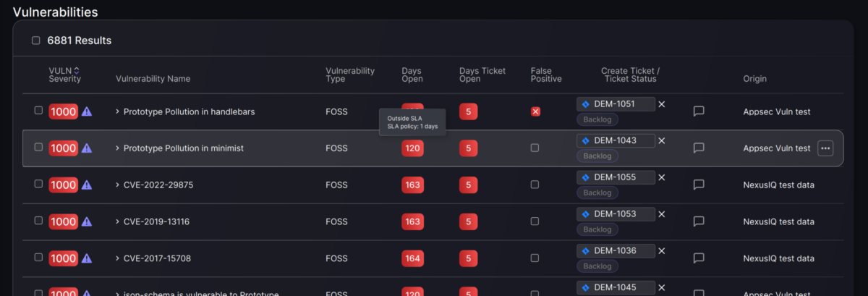This screenshot has height=296, width=868.
Task: Click NexusIQ test data origin for CVE-2022-29875
Action: tap(779, 185)
